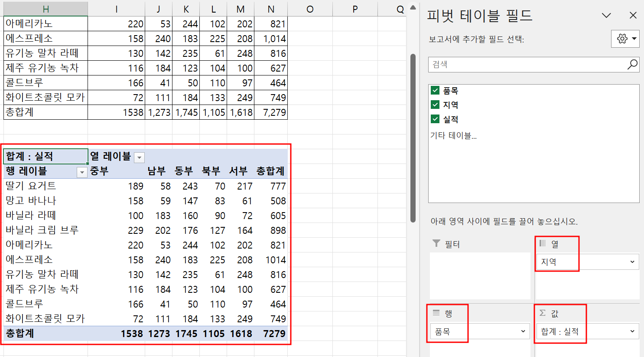The height and width of the screenshot is (357, 644).
Task: Select the pivot 동부 column header
Action: click(x=186, y=171)
